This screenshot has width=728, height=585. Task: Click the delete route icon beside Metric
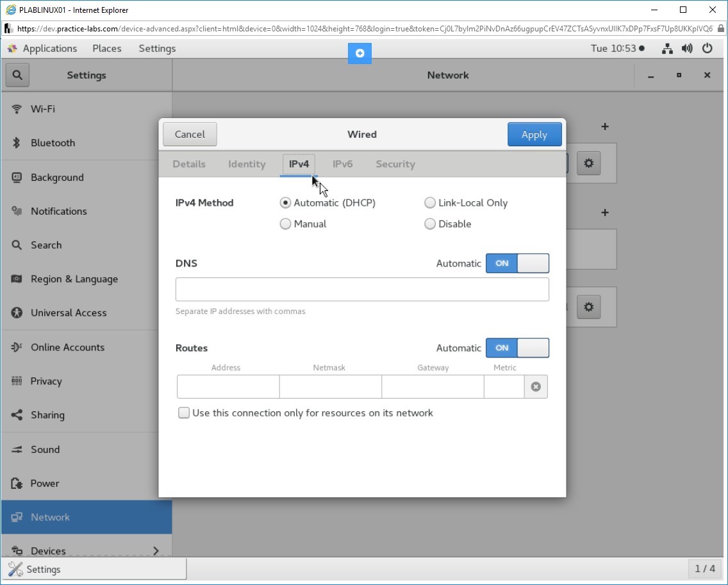(x=536, y=386)
